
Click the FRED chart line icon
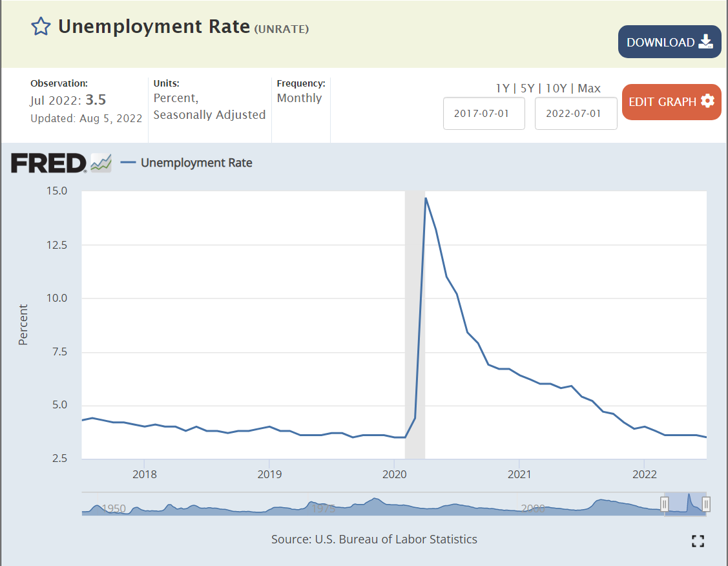101,163
